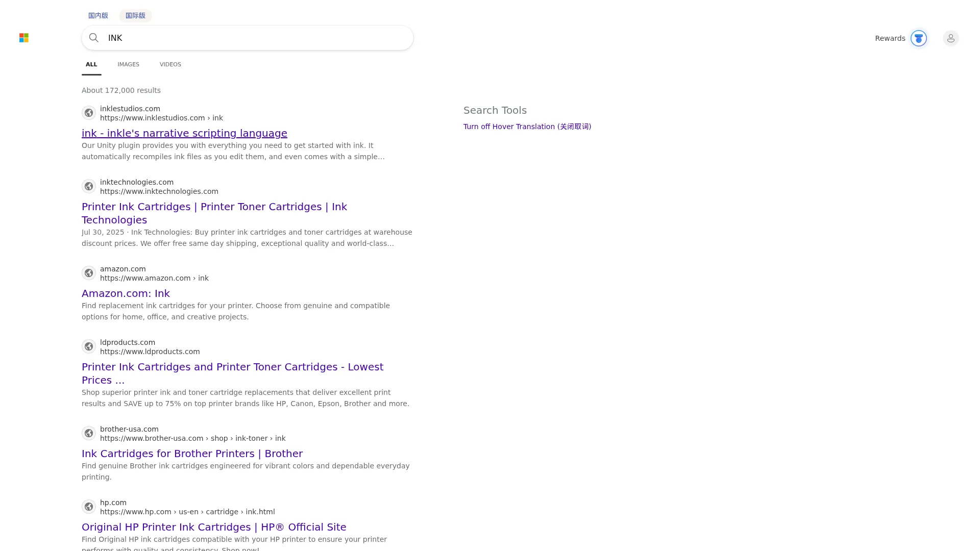Switch to the 国际版 tab
This screenshot has width=980, height=551.
tap(135, 16)
